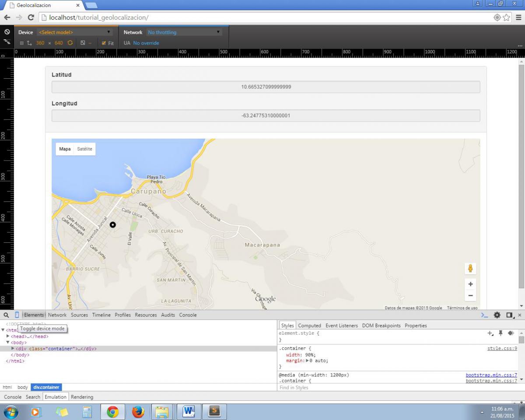
Task: Open DevTools settings gear
Action: click(x=497, y=315)
